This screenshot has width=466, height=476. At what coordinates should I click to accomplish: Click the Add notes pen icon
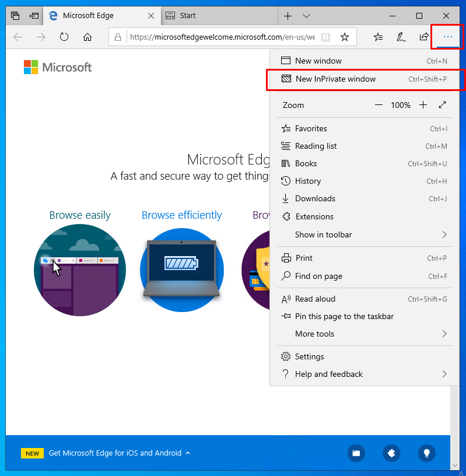(x=401, y=37)
